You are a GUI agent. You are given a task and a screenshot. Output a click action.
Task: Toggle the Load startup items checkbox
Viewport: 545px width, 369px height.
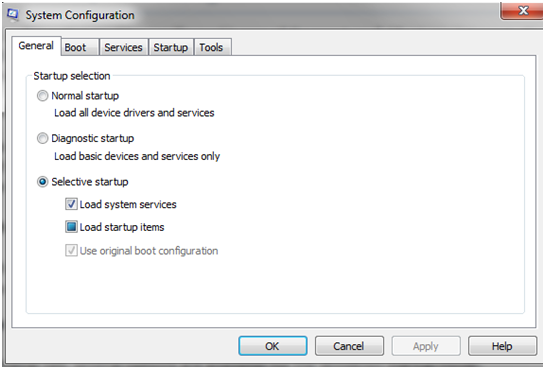(71, 227)
